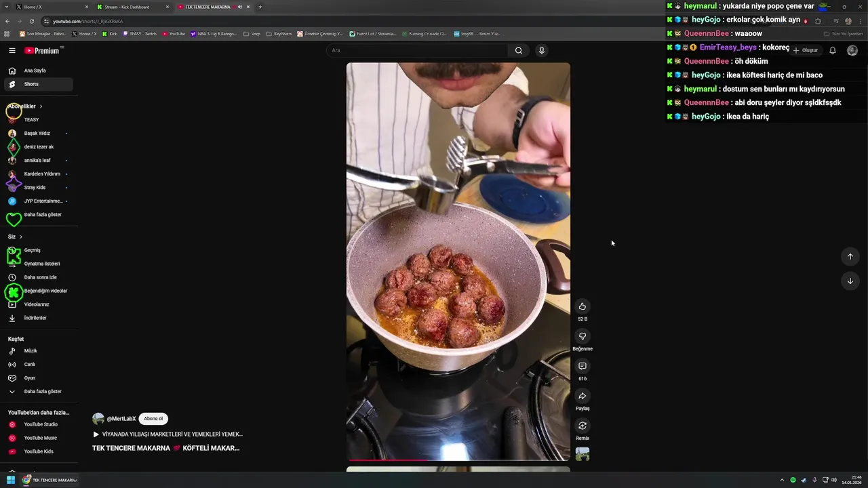
Task: Open the YouTube account avatar menu
Action: pyautogui.click(x=852, y=50)
